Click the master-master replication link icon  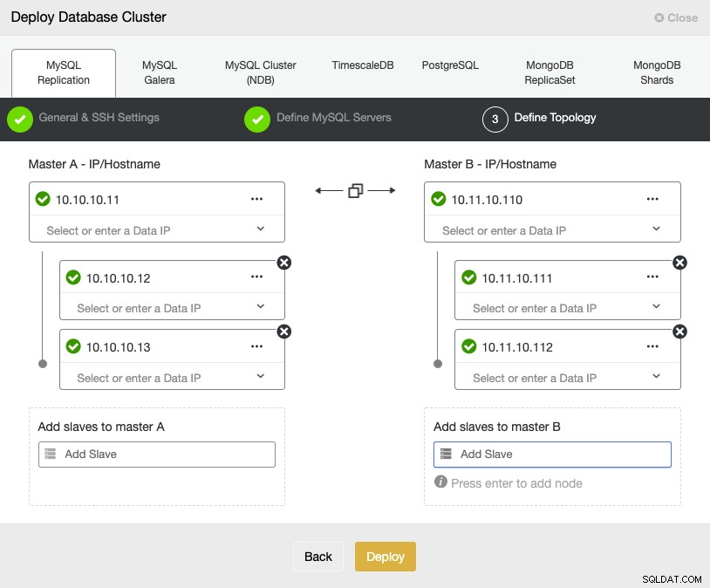pyautogui.click(x=356, y=191)
